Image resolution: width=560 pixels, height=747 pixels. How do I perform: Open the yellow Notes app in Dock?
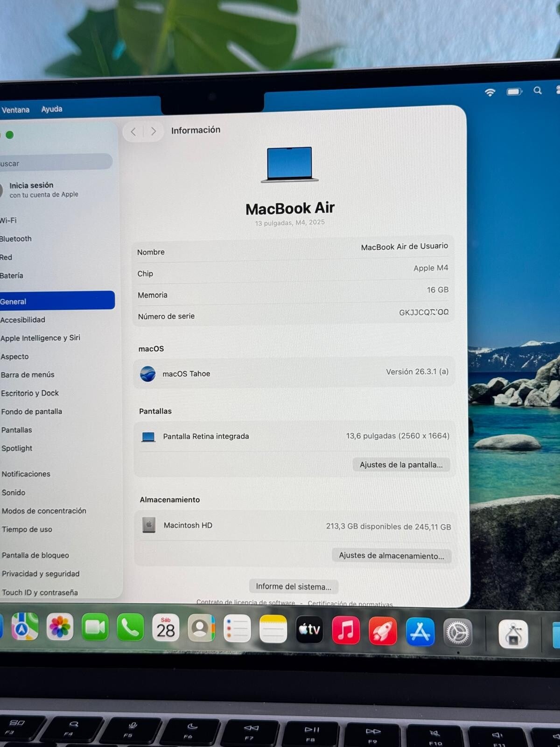pos(273,629)
